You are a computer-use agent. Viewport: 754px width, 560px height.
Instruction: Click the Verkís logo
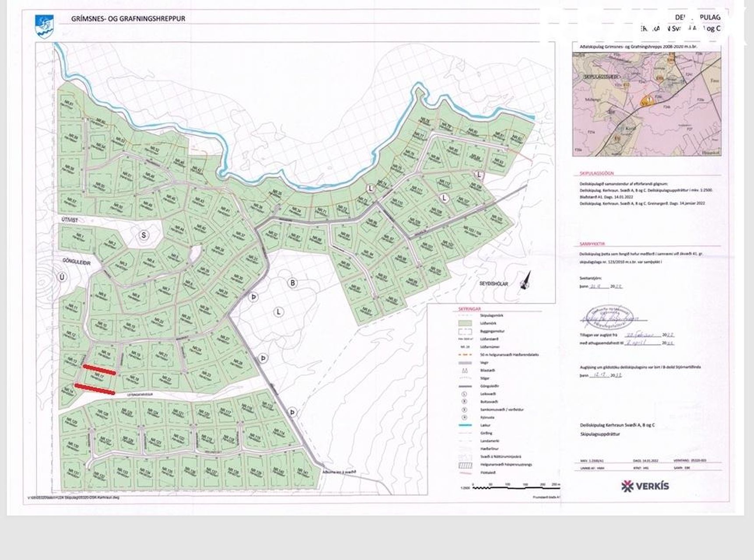pyautogui.click(x=645, y=486)
